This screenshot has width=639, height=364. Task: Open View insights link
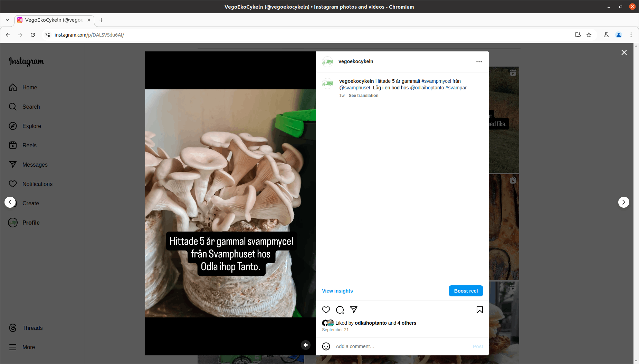(337, 291)
